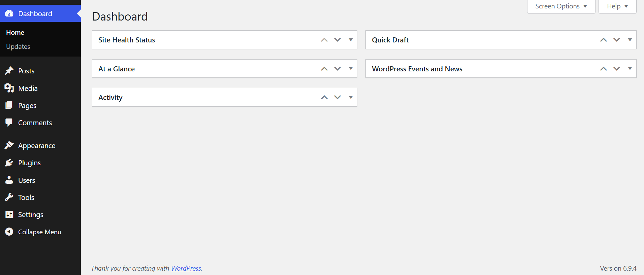The image size is (644, 275).
Task: Expand the Site Health Status panel
Action: tap(351, 40)
